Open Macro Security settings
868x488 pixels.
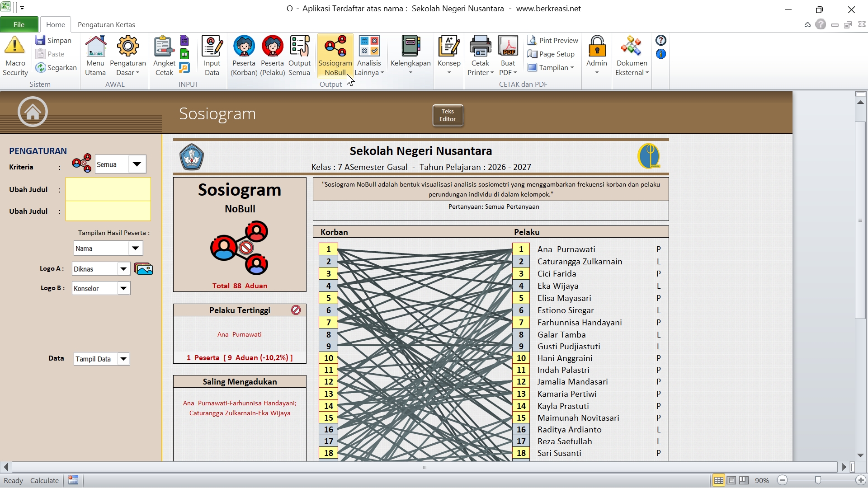click(x=15, y=56)
